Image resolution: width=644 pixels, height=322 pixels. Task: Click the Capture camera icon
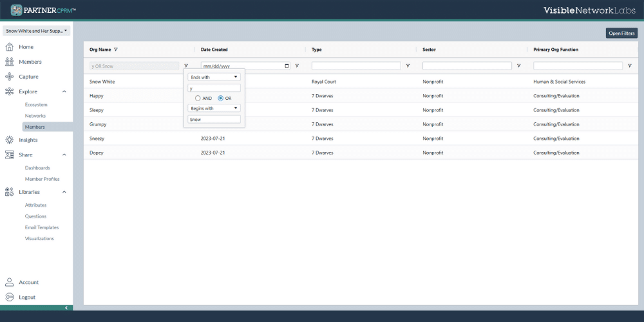[x=10, y=77]
